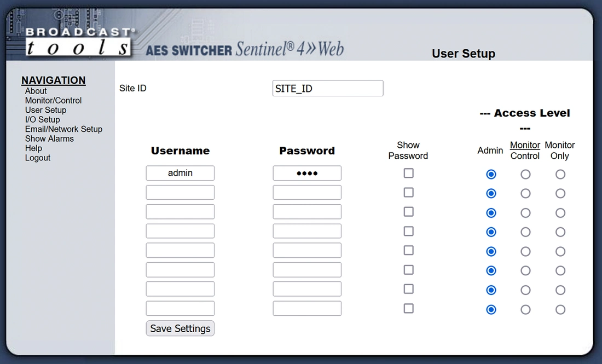602x364 pixels.
Task: Open the Help link
Action: click(x=33, y=148)
